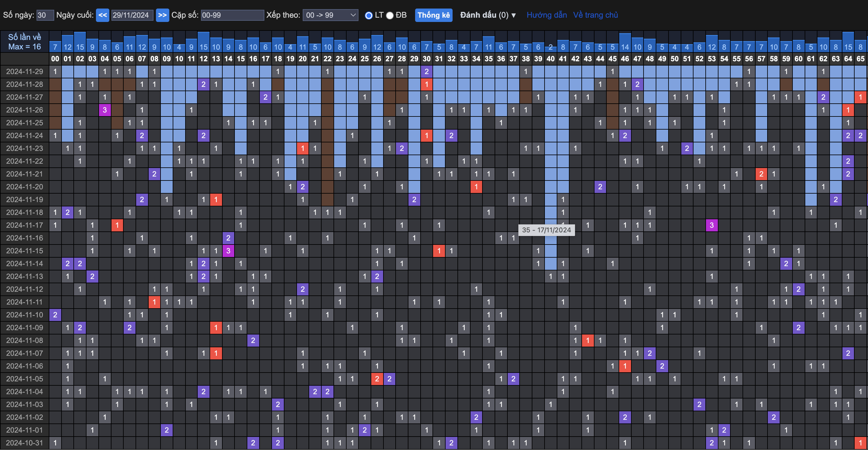
Task: Click row label 2024-11-05
Action: coord(25,379)
